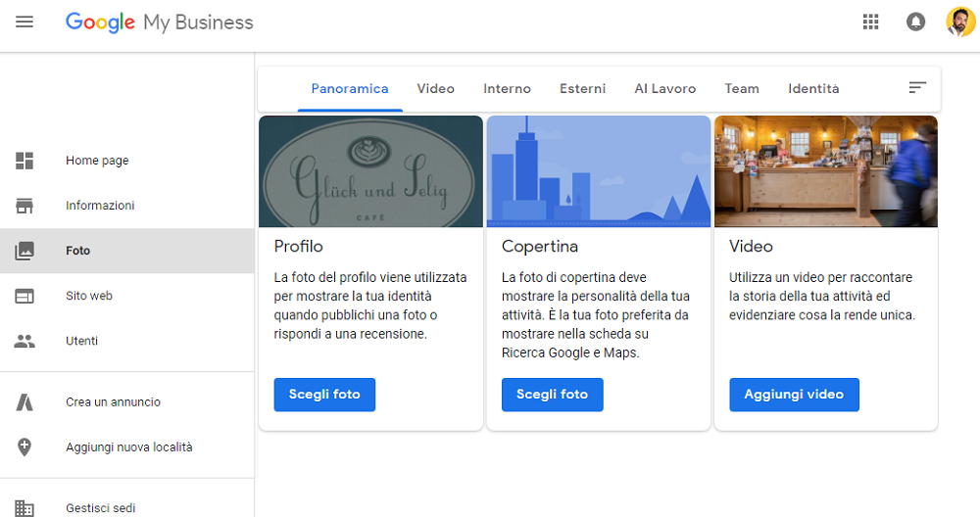The width and height of the screenshot is (980, 517).
Task: Click the Video card shop photo
Action: (825, 171)
